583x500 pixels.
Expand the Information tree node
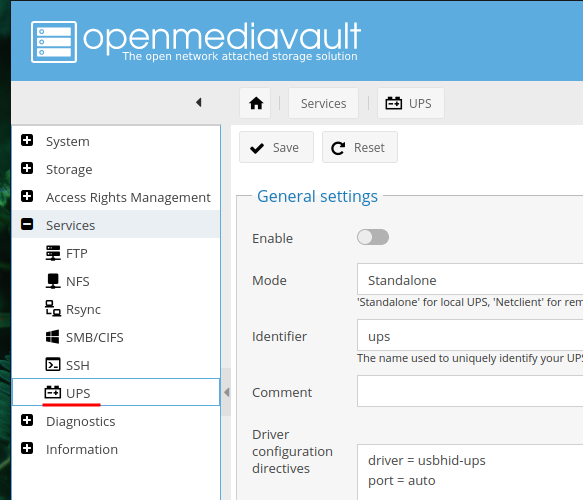coord(27,448)
